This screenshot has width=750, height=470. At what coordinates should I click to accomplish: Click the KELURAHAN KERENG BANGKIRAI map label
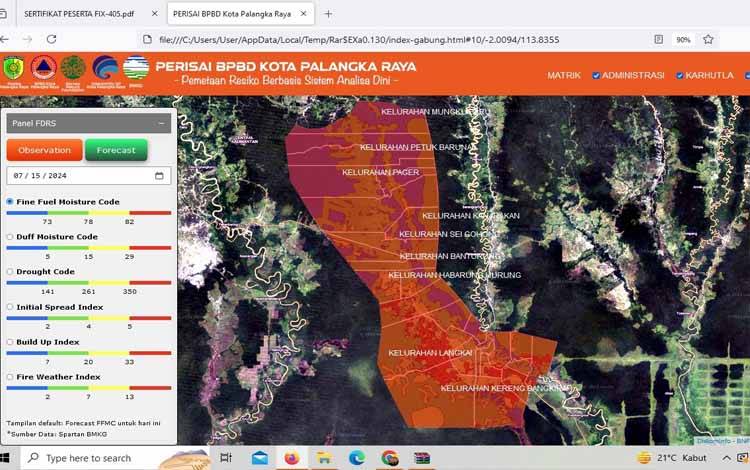pos(506,388)
